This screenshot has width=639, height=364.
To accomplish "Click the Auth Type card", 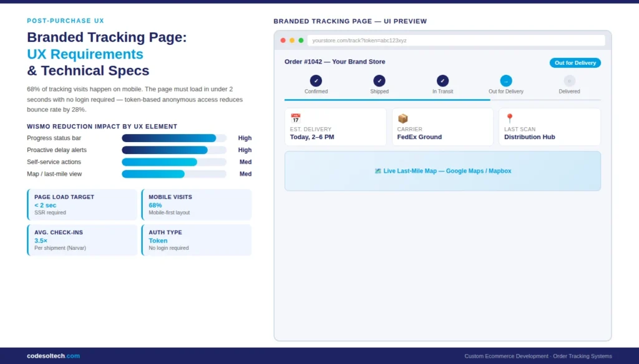I will point(197,240).
